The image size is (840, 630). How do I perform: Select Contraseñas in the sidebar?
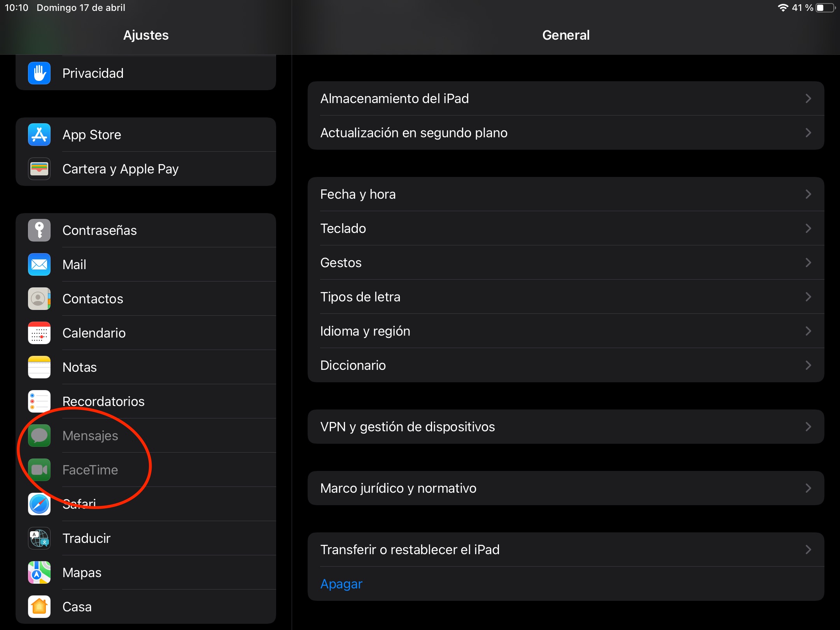[x=146, y=230]
